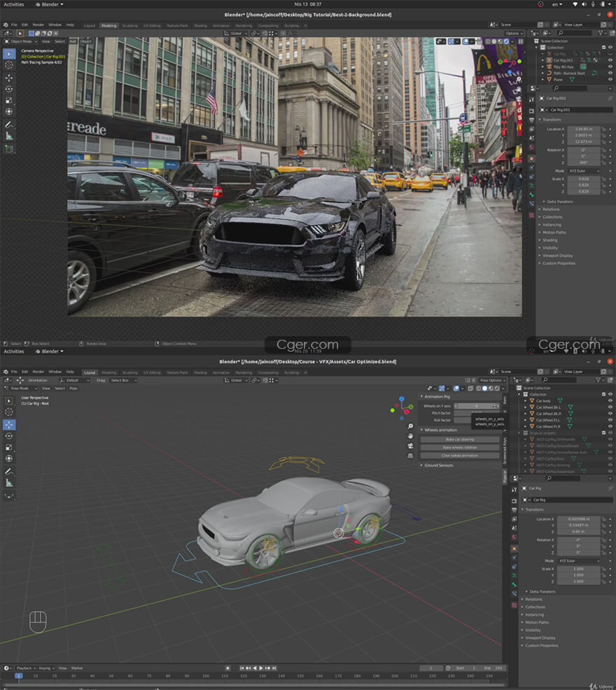Click Bake car steering button
Viewport: 616px width, 690px height.
coord(460,439)
